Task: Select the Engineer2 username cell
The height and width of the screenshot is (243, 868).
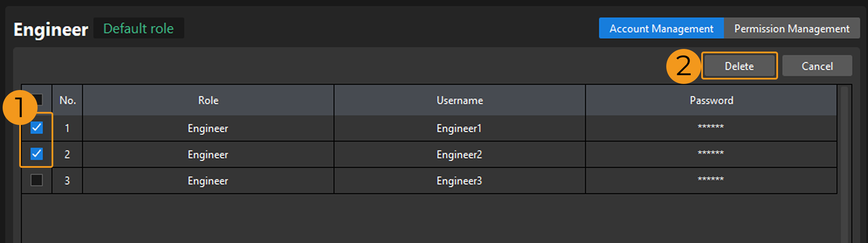Action: pos(459,155)
